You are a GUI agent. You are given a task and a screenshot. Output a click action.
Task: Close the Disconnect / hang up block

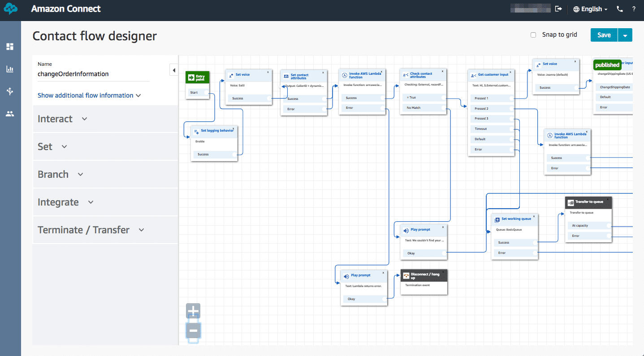point(443,271)
